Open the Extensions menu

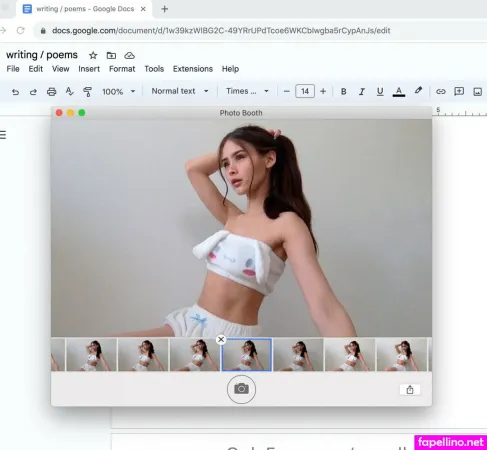click(193, 69)
